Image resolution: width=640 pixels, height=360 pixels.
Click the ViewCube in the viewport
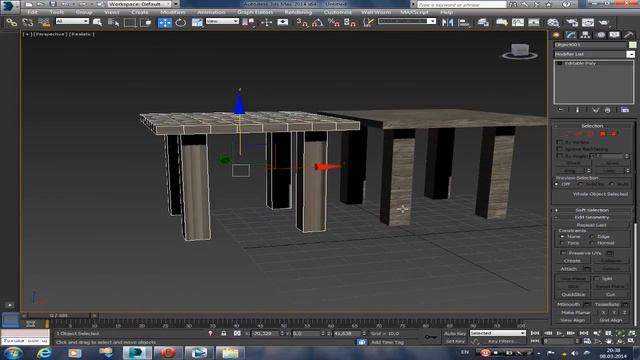(x=520, y=51)
